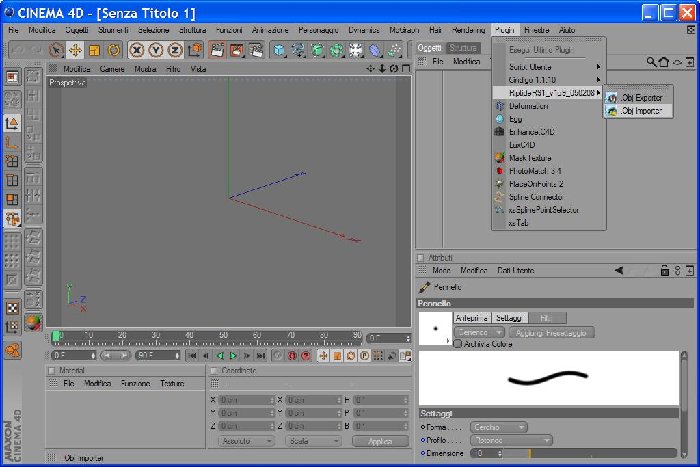This screenshot has width=700, height=467.
Task: Add a Cube primitive object
Action: pos(279,50)
